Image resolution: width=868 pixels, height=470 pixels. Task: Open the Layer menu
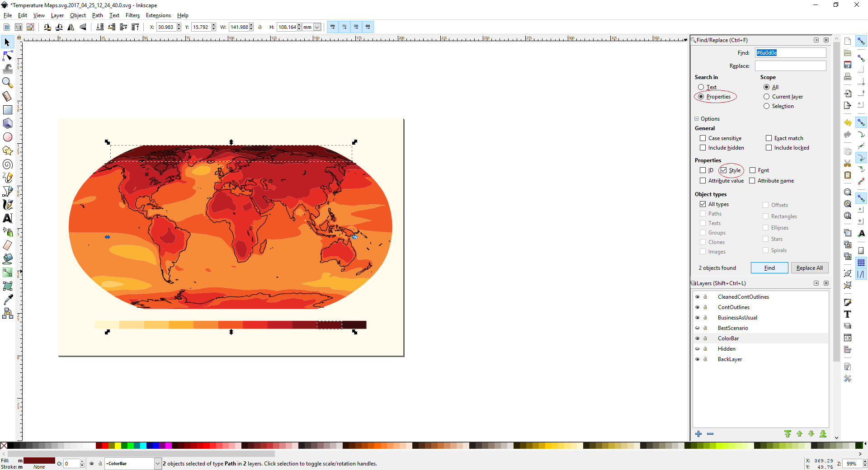(57, 15)
